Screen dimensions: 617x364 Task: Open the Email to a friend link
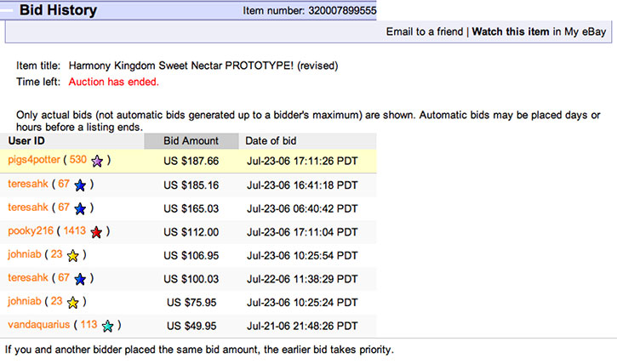424,31
